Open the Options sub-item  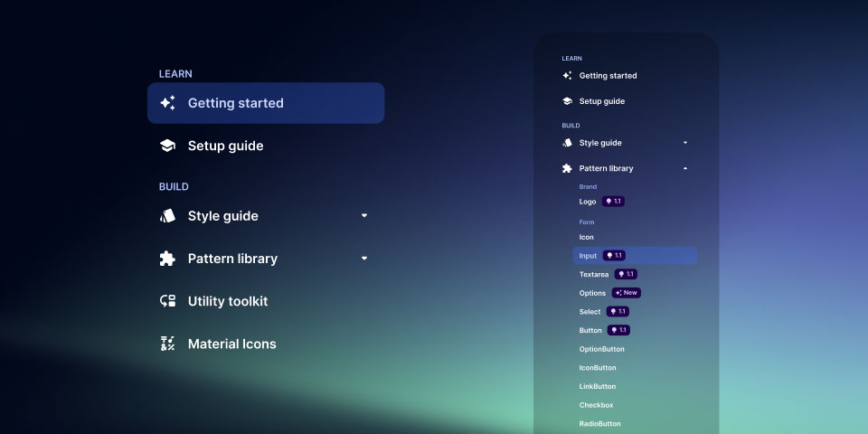(592, 293)
